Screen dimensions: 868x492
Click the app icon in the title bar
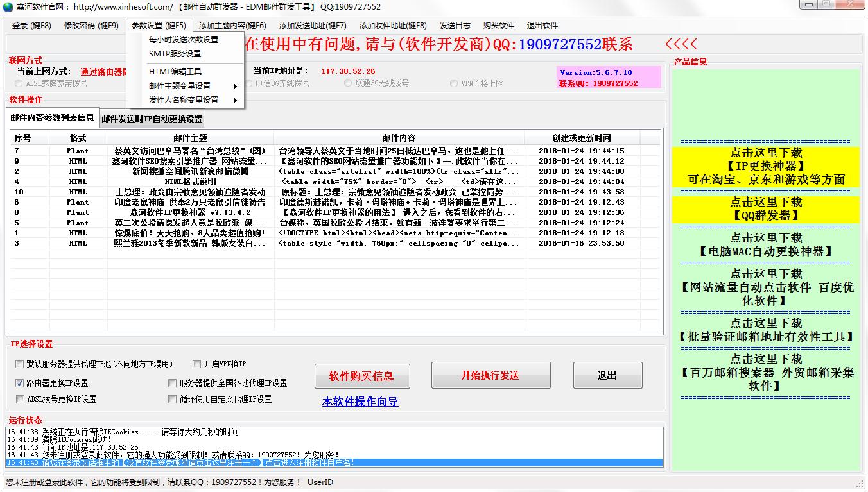pyautogui.click(x=8, y=7)
